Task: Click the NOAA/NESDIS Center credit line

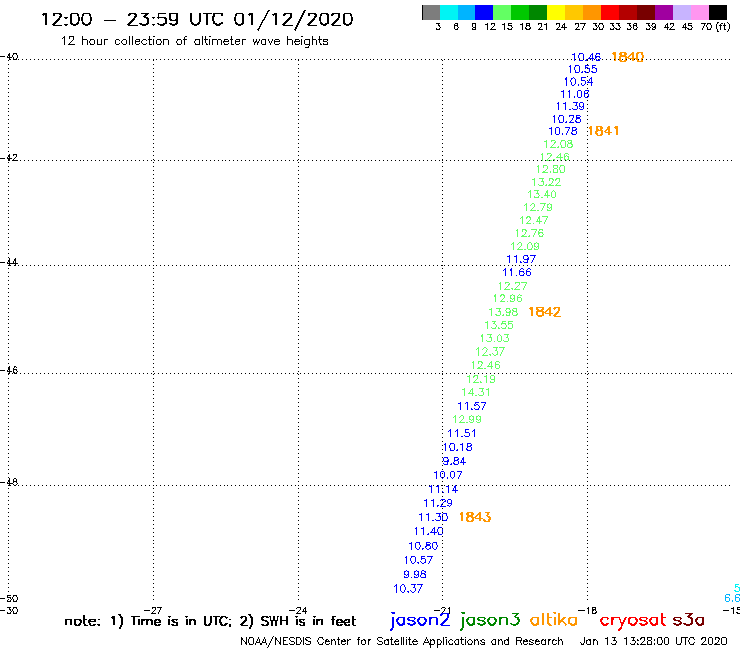Action: (402, 642)
